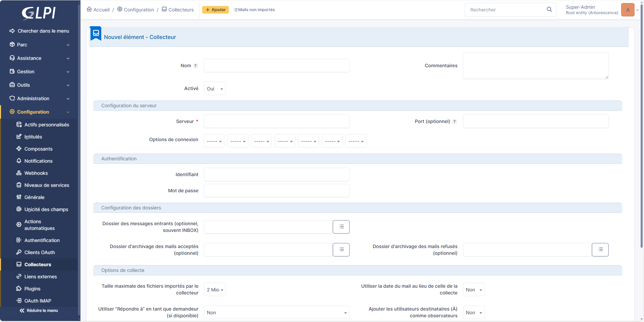
Task: Click the search magnifier icon
Action: [x=550, y=9]
